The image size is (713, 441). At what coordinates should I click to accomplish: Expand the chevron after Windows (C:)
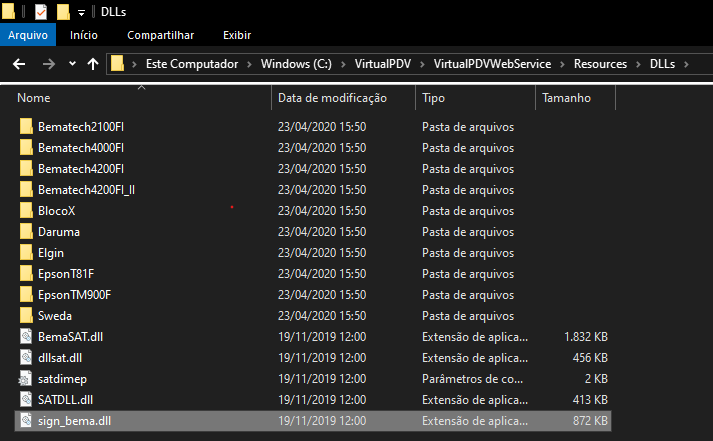(343, 64)
